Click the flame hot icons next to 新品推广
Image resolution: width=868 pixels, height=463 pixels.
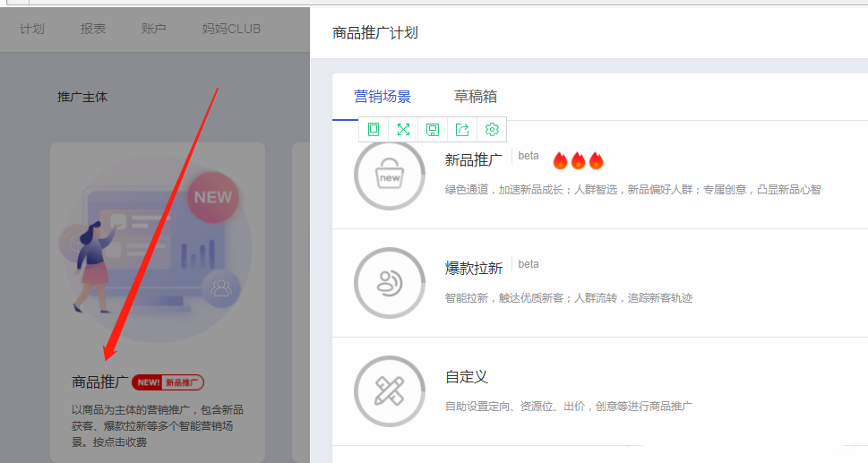click(578, 160)
